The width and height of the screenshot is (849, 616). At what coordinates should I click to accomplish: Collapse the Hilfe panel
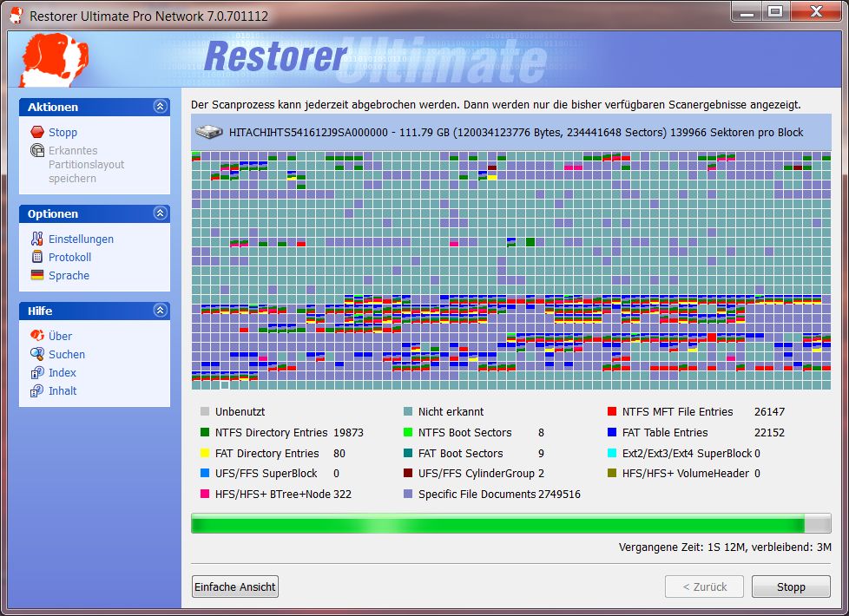(x=160, y=310)
